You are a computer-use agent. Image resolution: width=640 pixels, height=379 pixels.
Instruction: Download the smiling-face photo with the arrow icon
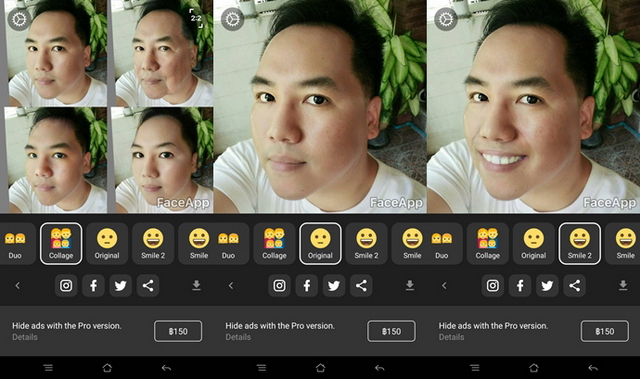point(623,285)
